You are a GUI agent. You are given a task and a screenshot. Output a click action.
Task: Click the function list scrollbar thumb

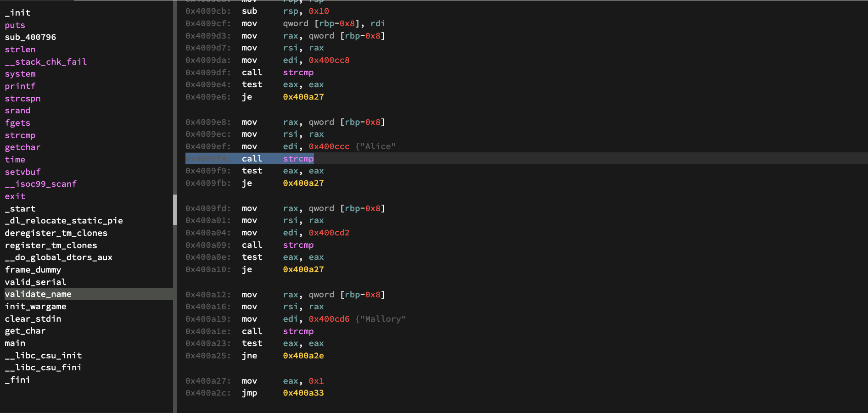pos(175,210)
